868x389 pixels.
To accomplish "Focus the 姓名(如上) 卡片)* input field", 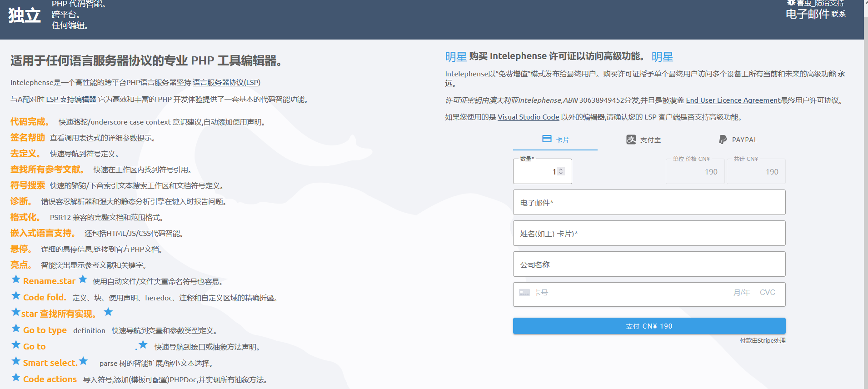I will pos(649,233).
